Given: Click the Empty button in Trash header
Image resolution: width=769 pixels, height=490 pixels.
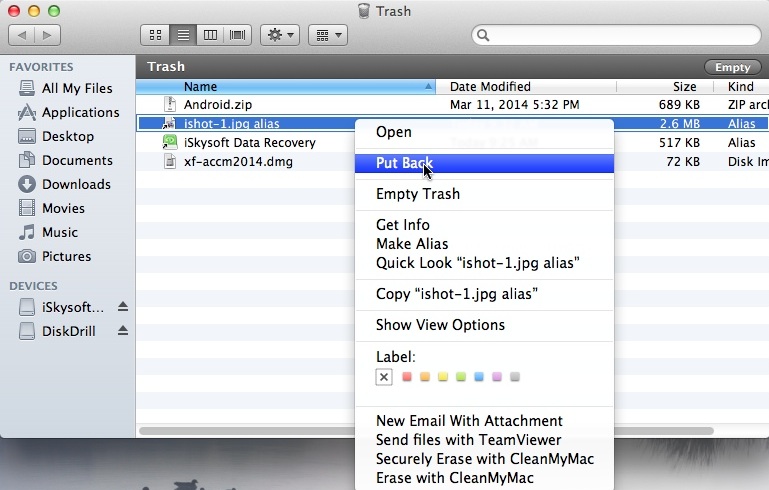Looking at the screenshot, I should point(732,67).
